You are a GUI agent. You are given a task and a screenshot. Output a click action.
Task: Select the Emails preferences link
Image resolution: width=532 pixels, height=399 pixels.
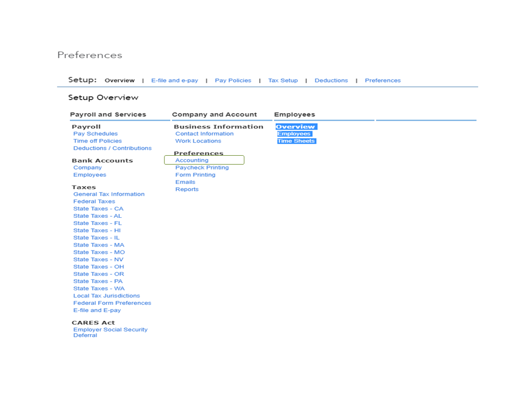(185, 182)
